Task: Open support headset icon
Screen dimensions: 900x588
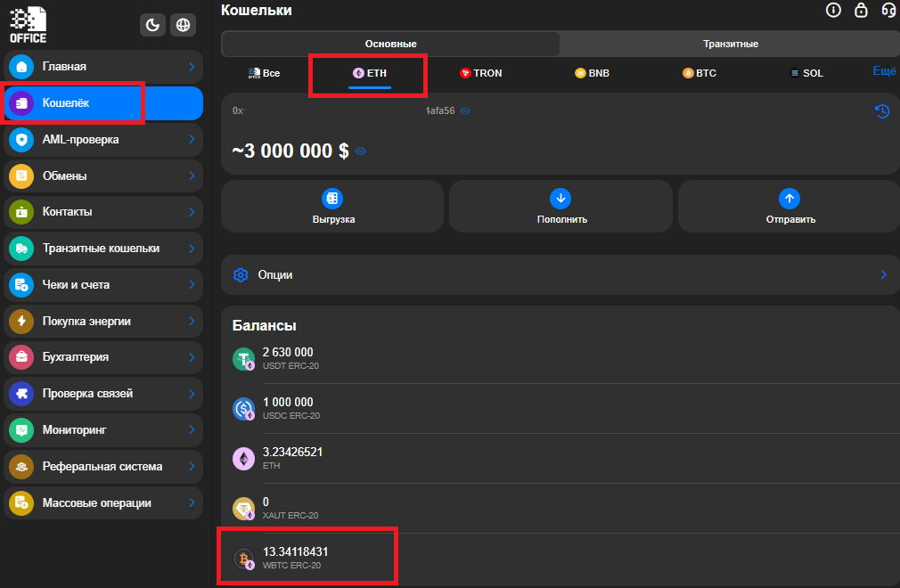Action: point(888,10)
